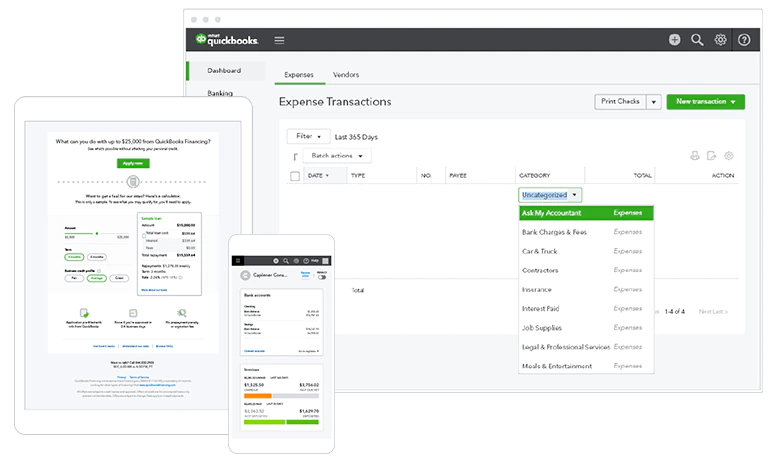Open table settings gear above ACTION column
This screenshot has height=468, width=777.
point(728,156)
